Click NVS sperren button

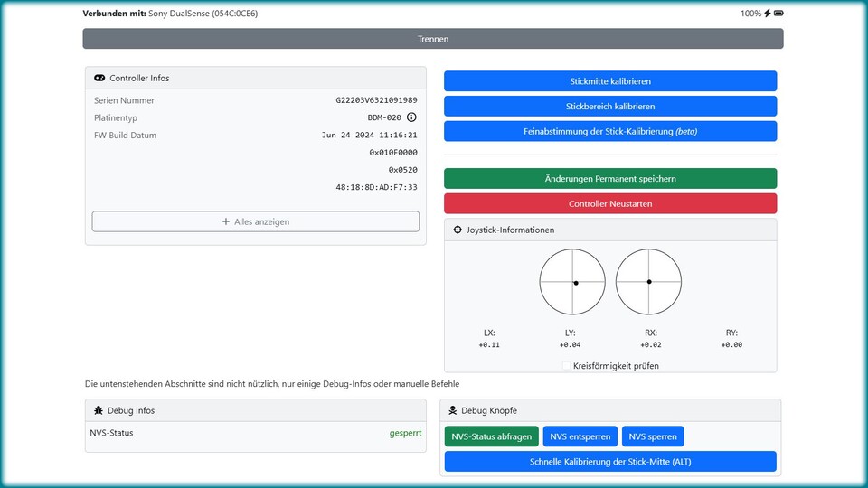(x=653, y=436)
